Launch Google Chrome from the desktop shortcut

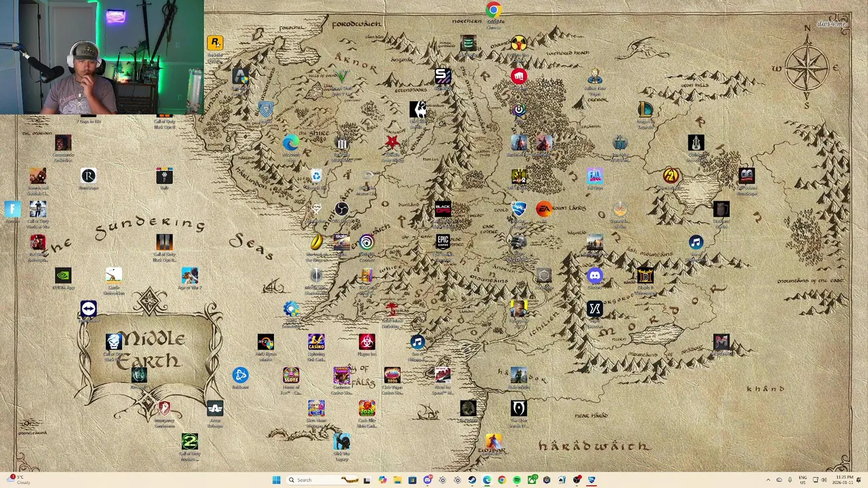pyautogui.click(x=494, y=9)
